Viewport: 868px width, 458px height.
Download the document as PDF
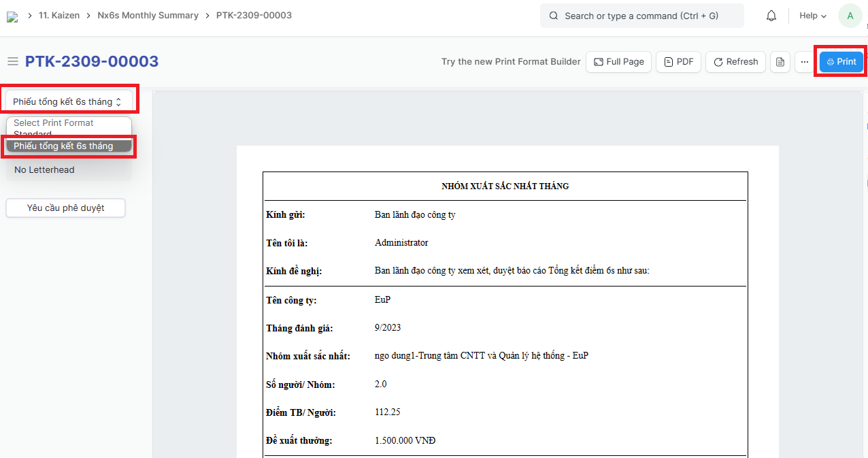coord(678,62)
